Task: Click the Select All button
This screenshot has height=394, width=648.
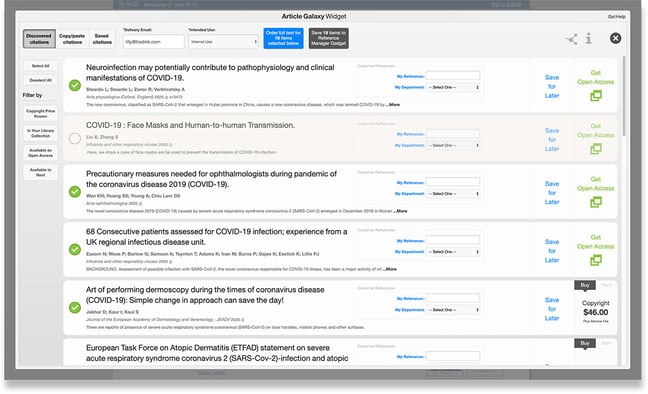Action: (40, 66)
